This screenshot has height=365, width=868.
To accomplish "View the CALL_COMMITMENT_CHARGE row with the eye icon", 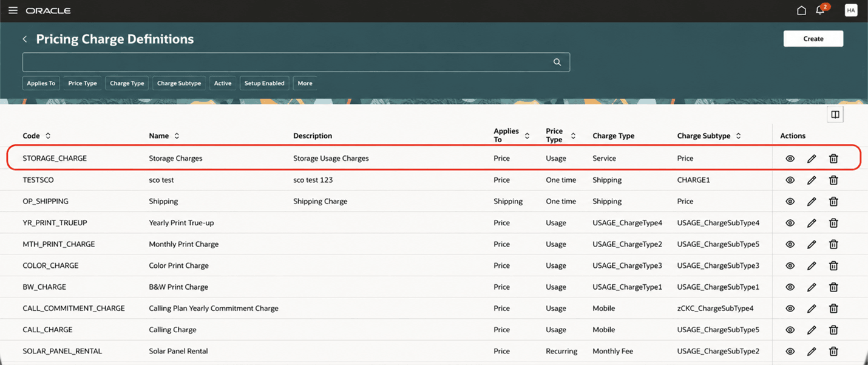I will pos(790,309).
